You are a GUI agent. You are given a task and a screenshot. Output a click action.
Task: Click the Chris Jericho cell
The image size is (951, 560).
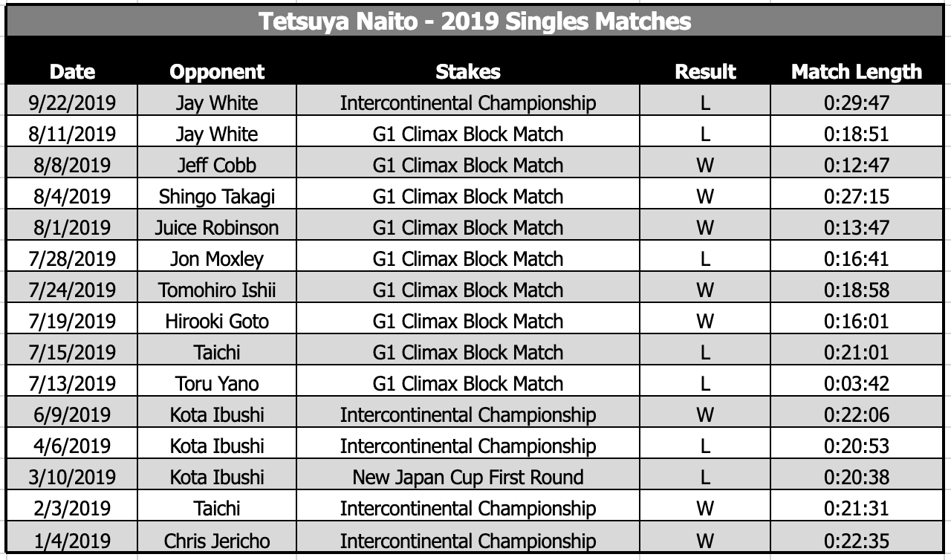(x=217, y=541)
